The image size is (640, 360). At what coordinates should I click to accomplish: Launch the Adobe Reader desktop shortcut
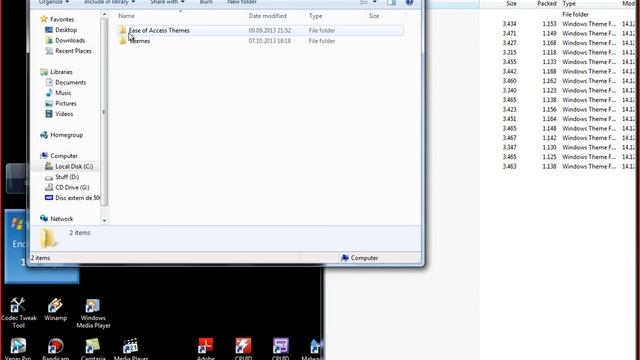206,349
